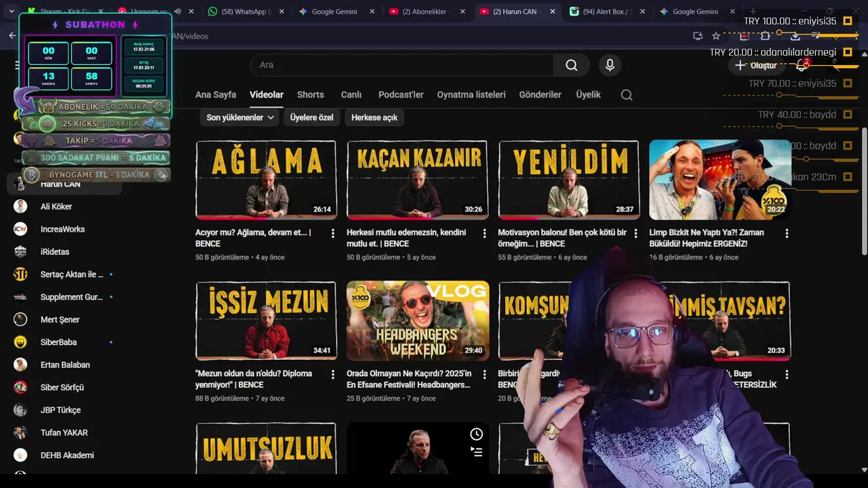Open Ertan Balaban in subscriptions list
868x488 pixels.
point(64,365)
